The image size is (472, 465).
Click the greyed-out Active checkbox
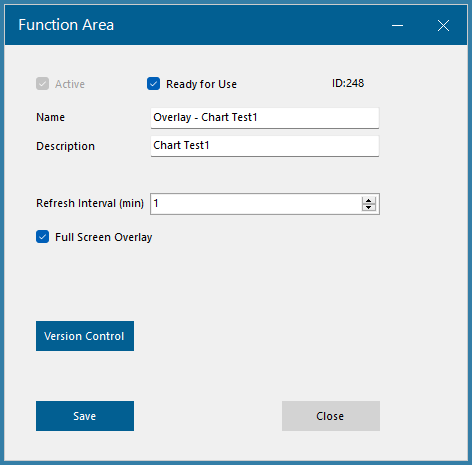pos(42,84)
